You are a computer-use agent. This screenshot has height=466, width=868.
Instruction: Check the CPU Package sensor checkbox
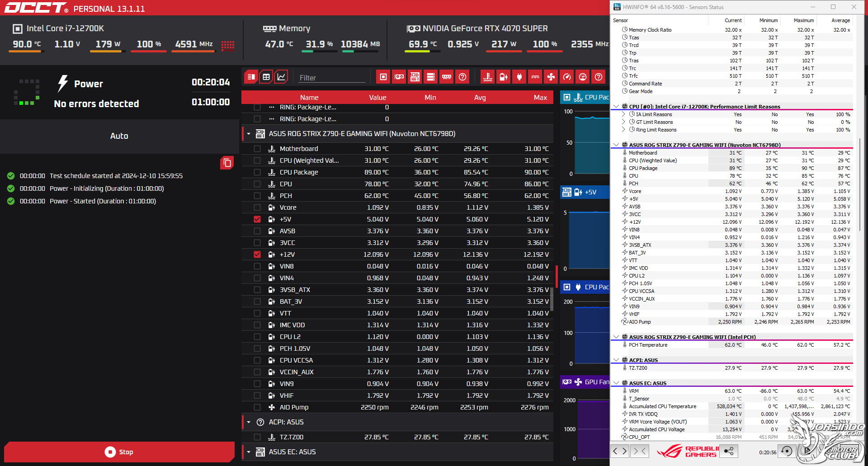257,172
